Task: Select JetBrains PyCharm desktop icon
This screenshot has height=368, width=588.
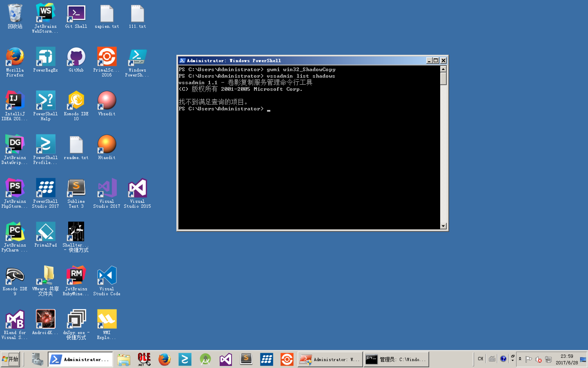Action: [15, 237]
